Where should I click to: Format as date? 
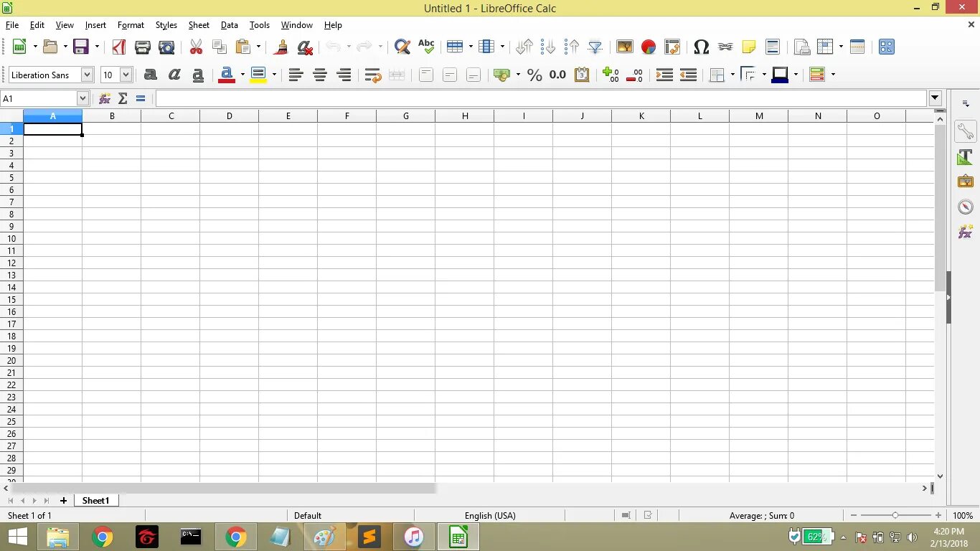[x=582, y=75]
